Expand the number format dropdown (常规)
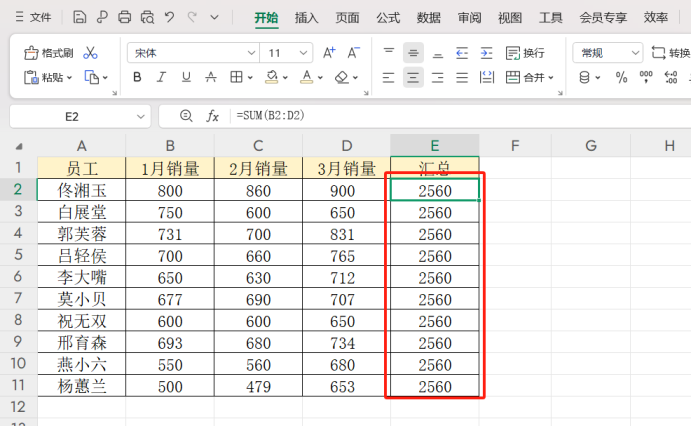The width and height of the screenshot is (692, 426). click(607, 53)
